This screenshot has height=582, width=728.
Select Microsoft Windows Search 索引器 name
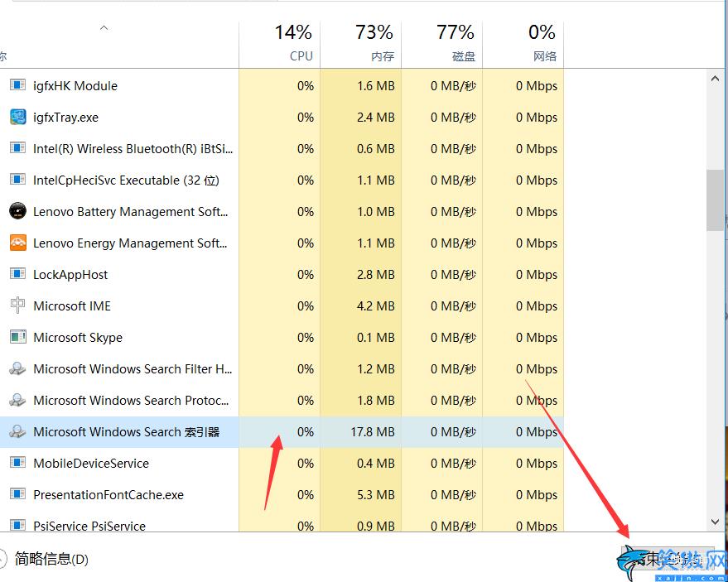point(126,432)
